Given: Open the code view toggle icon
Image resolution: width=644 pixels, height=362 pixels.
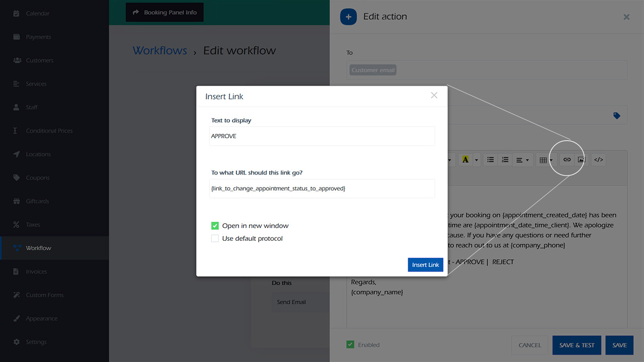Looking at the screenshot, I should point(598,160).
